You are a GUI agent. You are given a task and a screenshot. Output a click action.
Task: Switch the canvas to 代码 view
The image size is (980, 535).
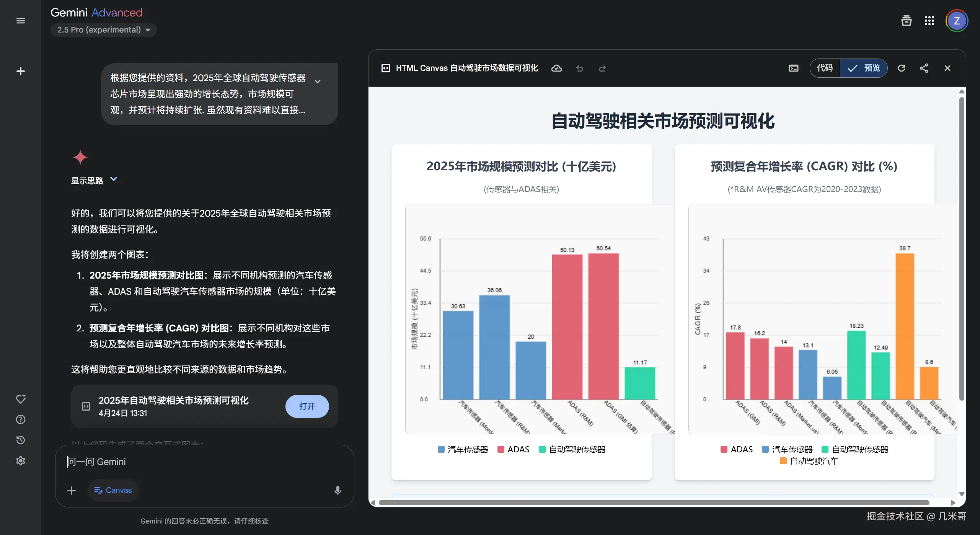[825, 68]
